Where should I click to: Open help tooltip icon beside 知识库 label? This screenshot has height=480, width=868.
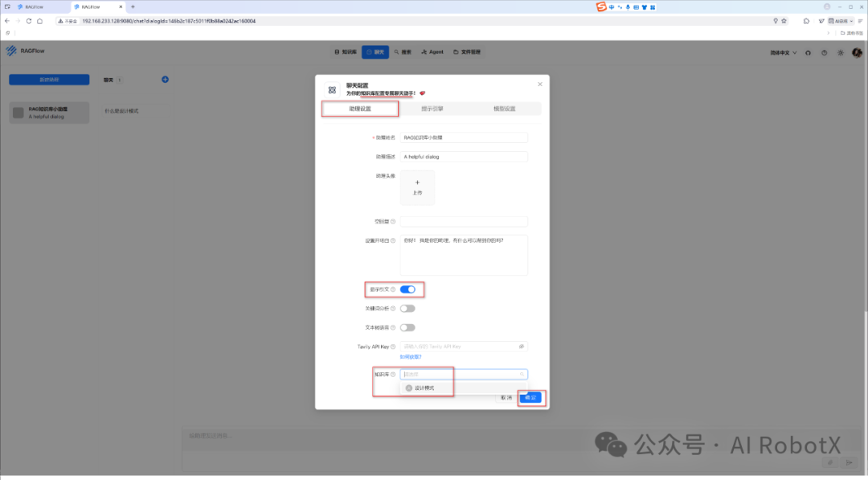393,374
